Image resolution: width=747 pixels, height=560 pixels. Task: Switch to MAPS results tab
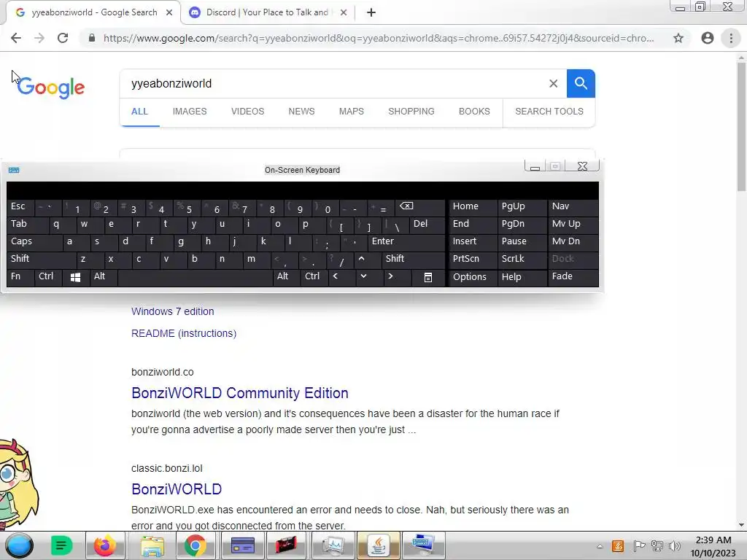(352, 112)
